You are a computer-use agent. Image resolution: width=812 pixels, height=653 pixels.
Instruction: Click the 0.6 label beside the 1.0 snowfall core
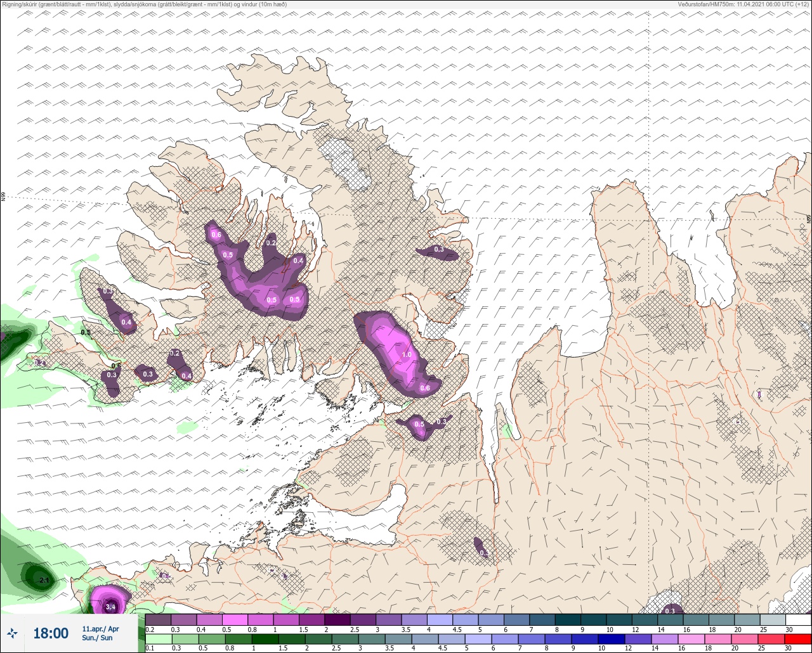click(425, 389)
